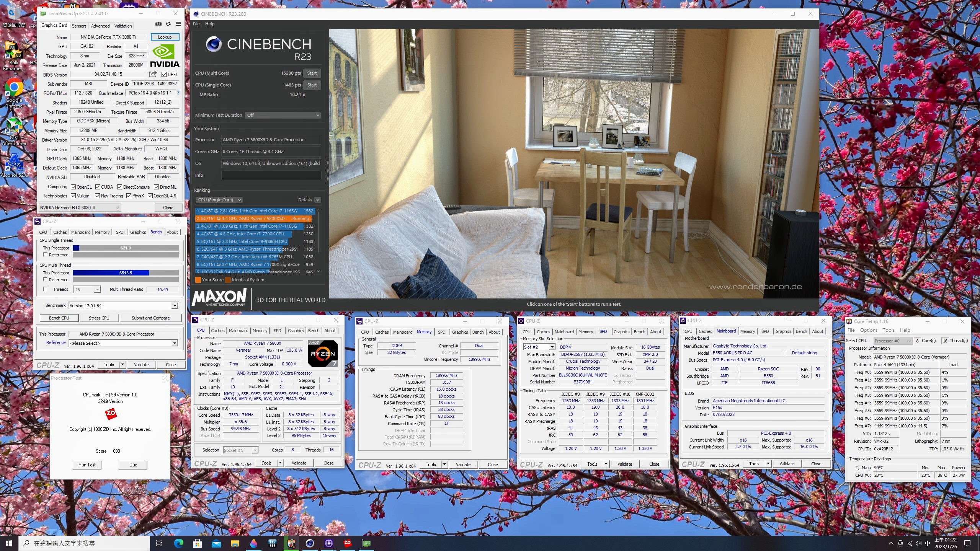980x551 pixels.
Task: Click the CPU Multi Thread score bar
Action: coord(126,273)
